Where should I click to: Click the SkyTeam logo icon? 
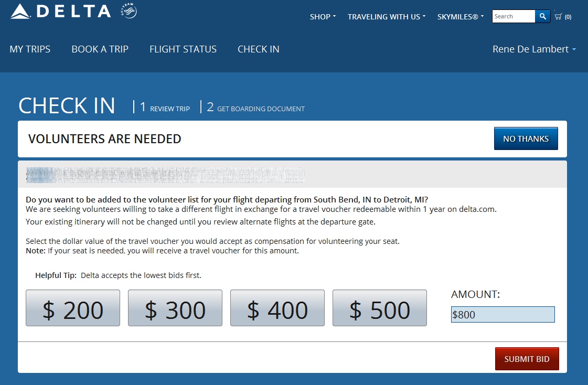pos(129,11)
